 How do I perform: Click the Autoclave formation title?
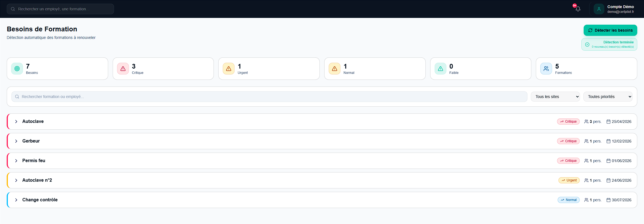[33, 122]
